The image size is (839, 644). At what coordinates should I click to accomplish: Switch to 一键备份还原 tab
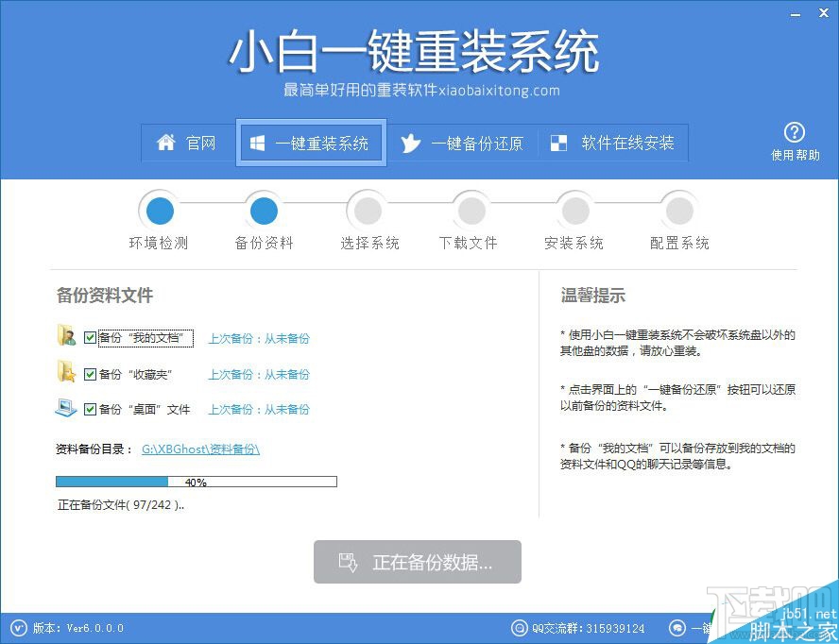pos(462,143)
